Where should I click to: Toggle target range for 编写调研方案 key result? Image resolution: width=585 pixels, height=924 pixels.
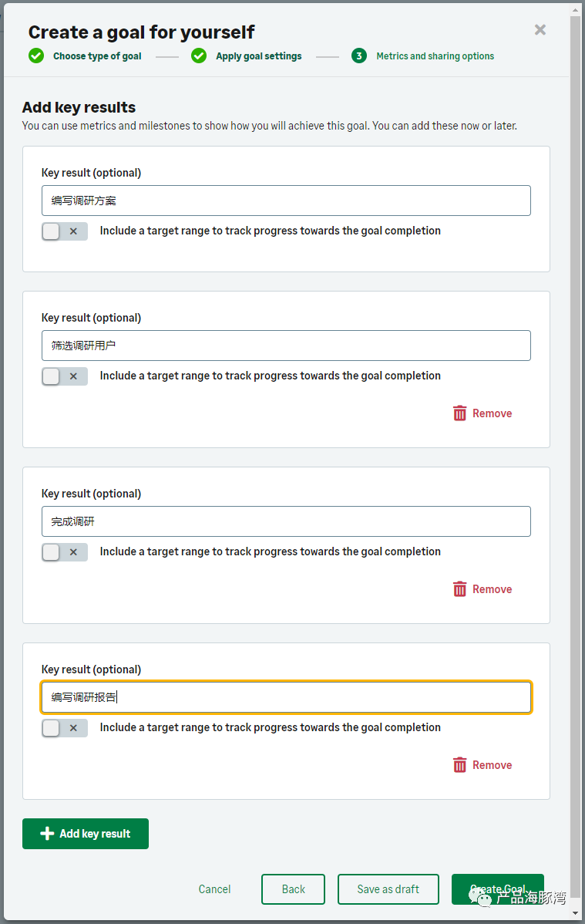65,231
